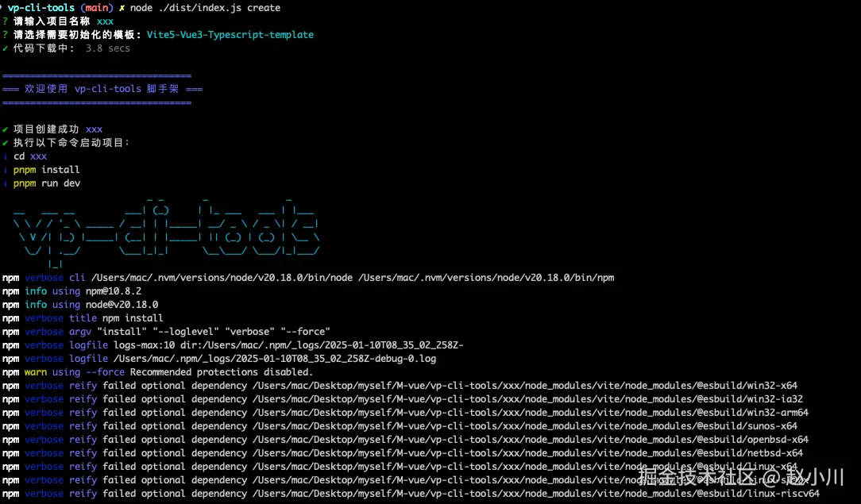Image resolution: width=861 pixels, height=504 pixels.
Task: Select the 'Vite5-Vue3-Typescript-template' template name
Action: click(230, 35)
